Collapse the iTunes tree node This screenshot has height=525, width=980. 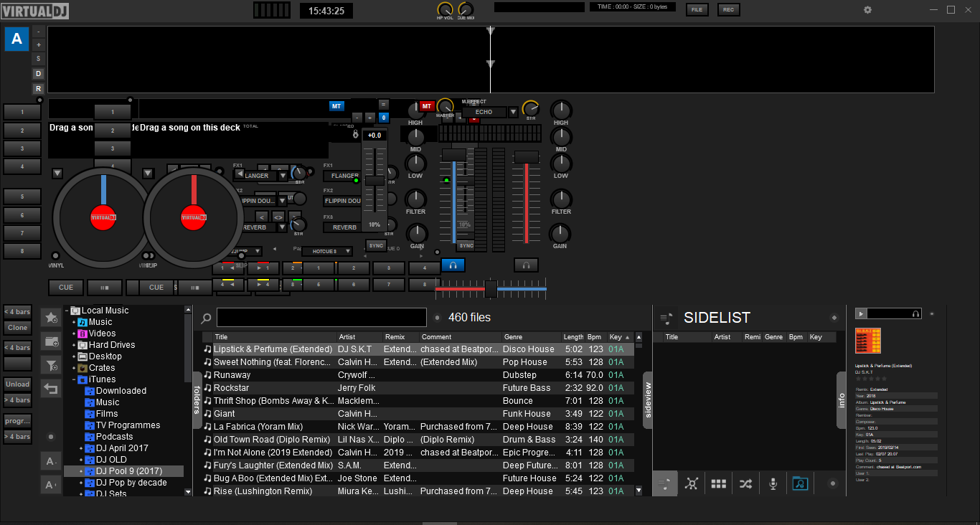(x=74, y=379)
